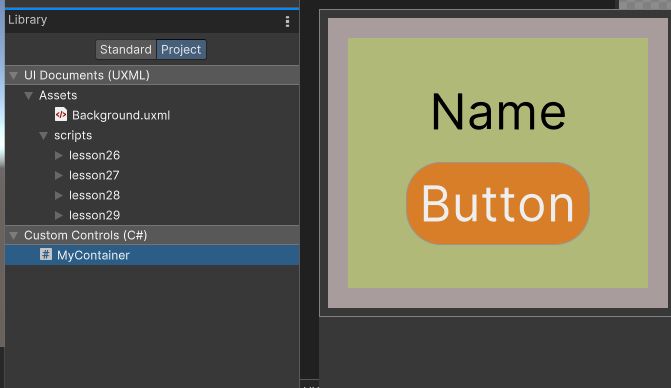Select the Name label in the canvas

click(498, 112)
